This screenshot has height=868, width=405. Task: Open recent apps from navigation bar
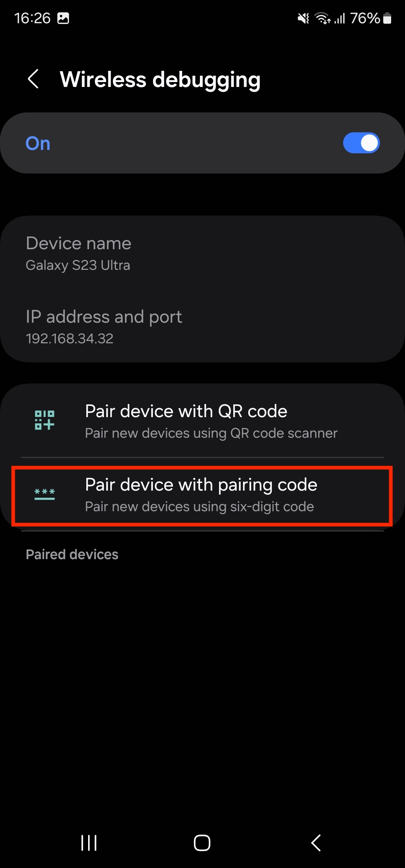pyautogui.click(x=89, y=843)
